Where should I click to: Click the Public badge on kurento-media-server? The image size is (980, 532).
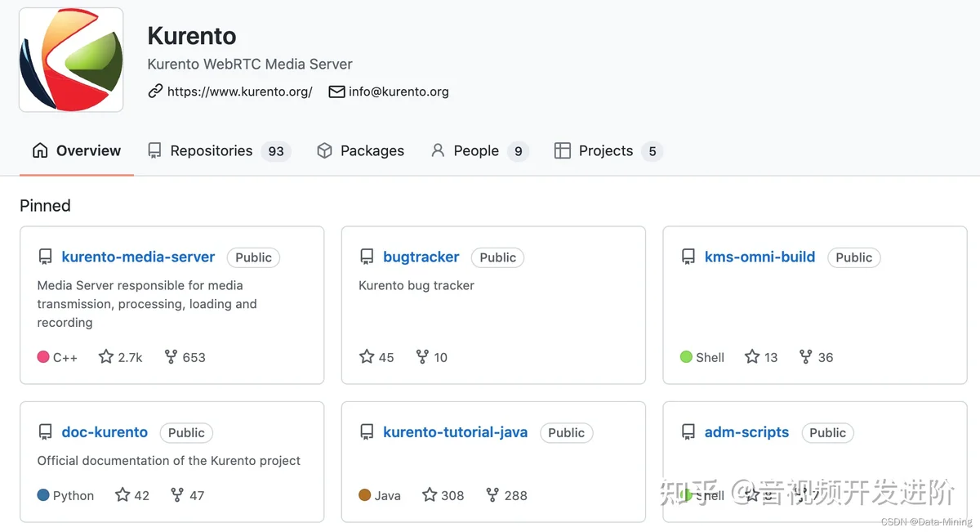point(253,257)
